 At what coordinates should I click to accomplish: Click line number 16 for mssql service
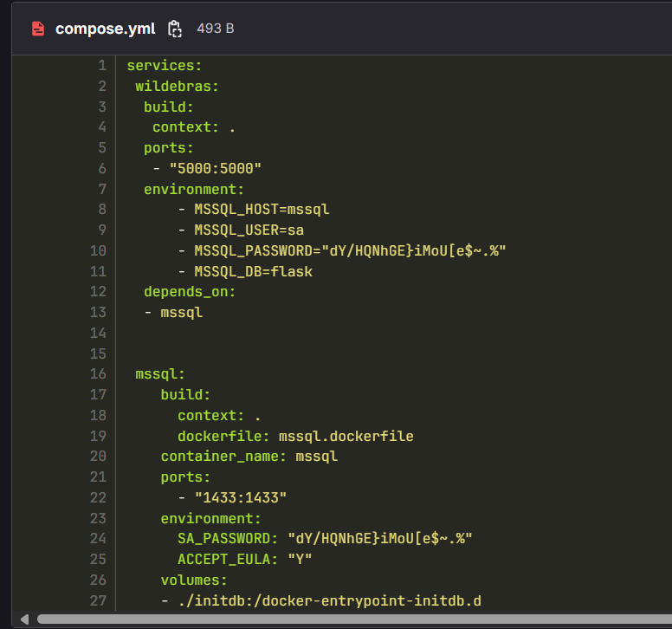point(98,374)
